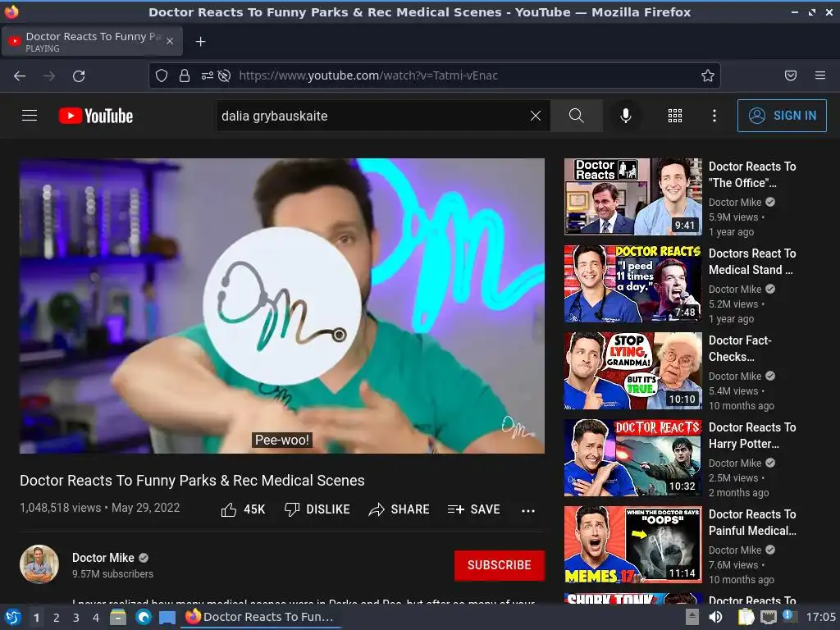
Task: Open the display tray icon
Action: 768,617
